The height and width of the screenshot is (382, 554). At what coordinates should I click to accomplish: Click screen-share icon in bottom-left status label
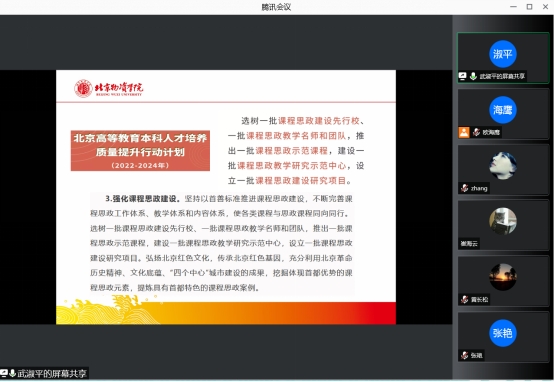tap(4, 373)
